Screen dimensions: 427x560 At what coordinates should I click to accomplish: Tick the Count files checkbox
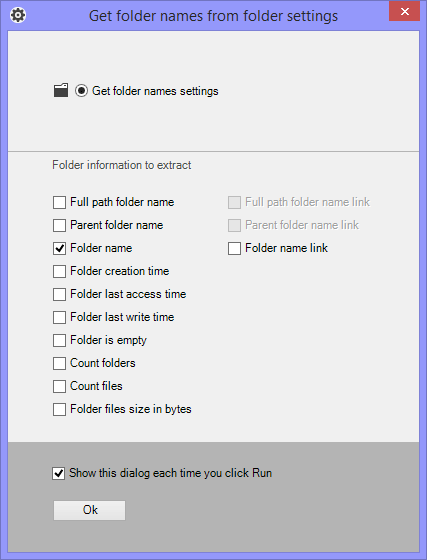[59, 386]
